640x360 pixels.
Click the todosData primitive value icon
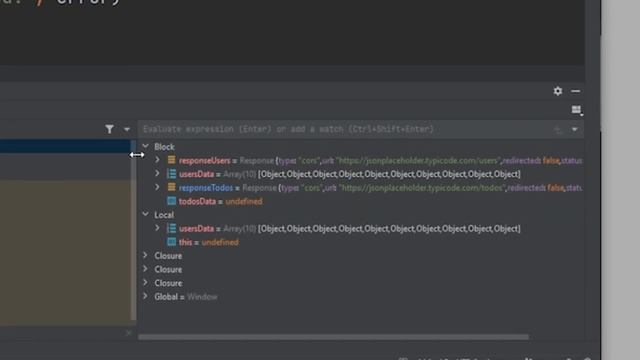coord(171,201)
